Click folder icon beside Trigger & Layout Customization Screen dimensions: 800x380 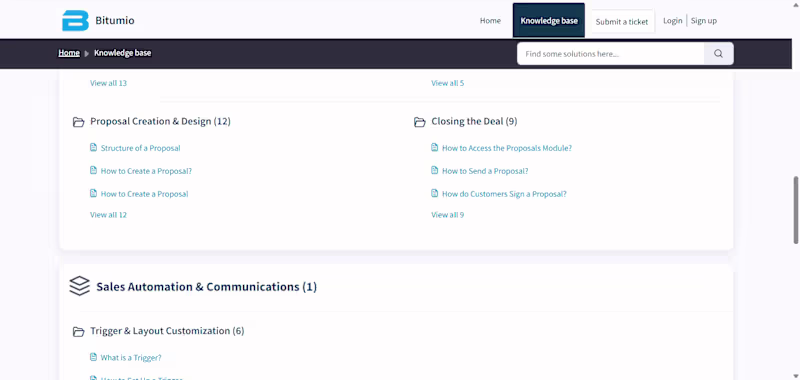coord(78,332)
